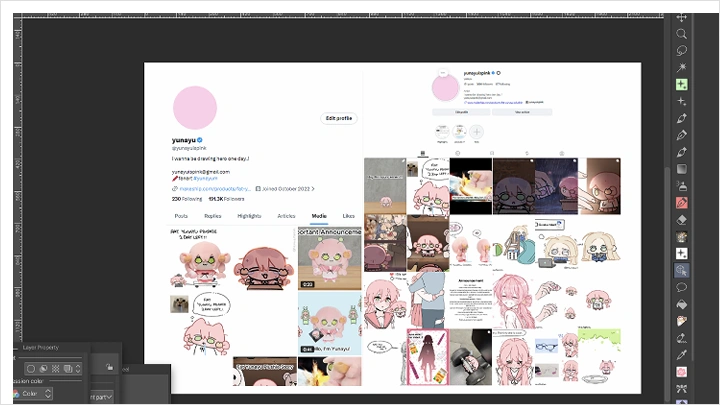720x405 pixels.
Task: Click the Edit profile button in the canvas
Action: 339,118
